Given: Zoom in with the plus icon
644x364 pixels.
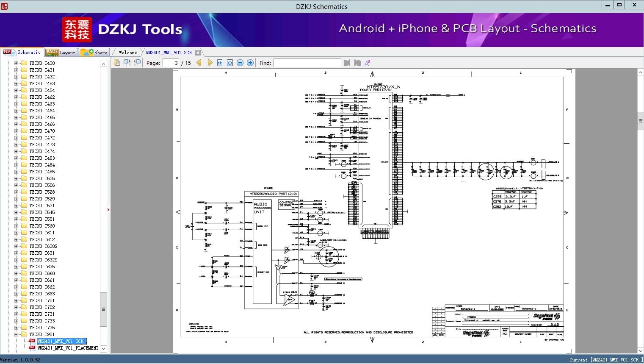Looking at the screenshot, I should [250, 63].
